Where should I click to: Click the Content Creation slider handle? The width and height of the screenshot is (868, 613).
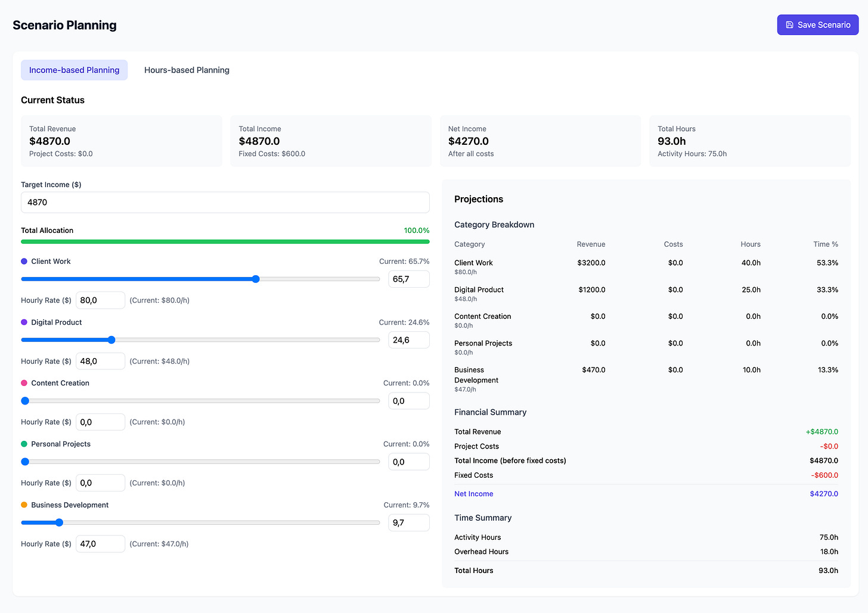[25, 401]
